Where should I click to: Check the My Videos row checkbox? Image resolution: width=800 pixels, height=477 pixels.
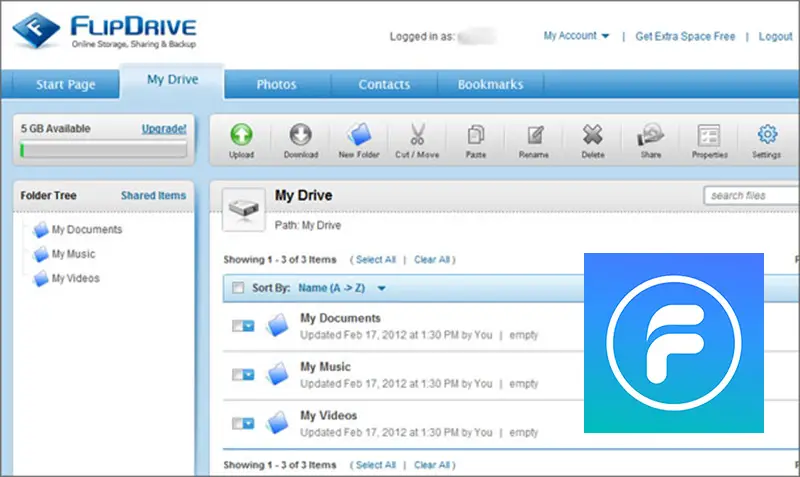point(237,423)
